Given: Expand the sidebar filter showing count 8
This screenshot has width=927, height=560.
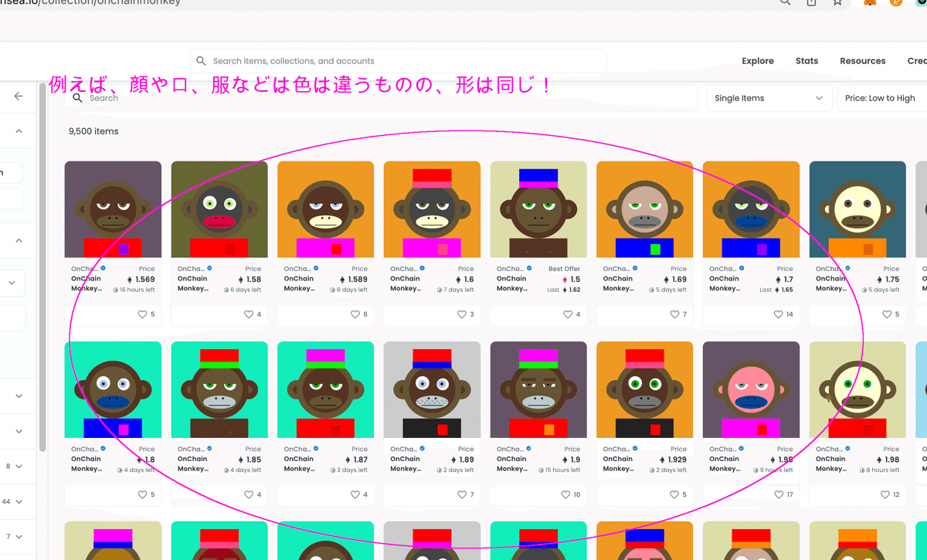Looking at the screenshot, I should pos(19,467).
